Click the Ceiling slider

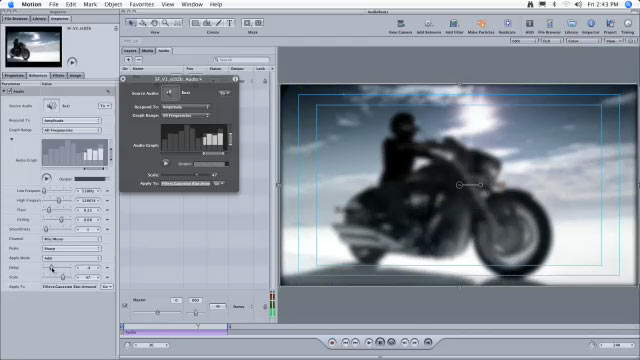57,220
